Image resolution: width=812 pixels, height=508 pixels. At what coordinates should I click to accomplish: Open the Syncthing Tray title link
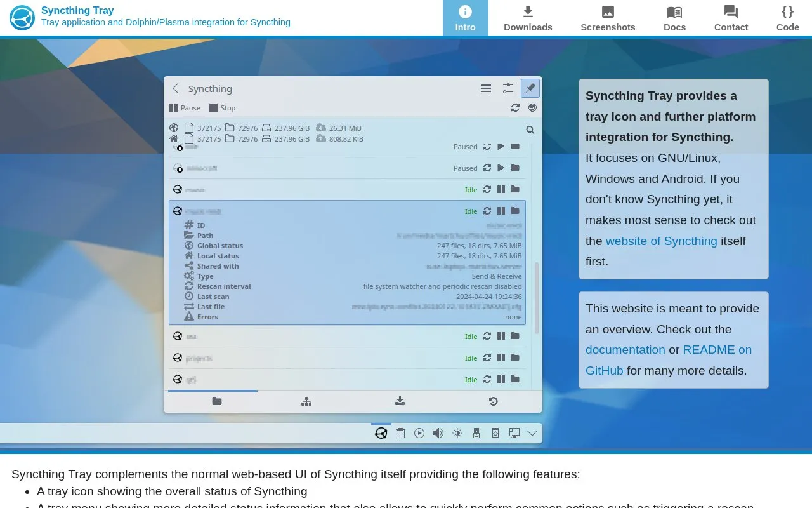pyautogui.click(x=77, y=10)
